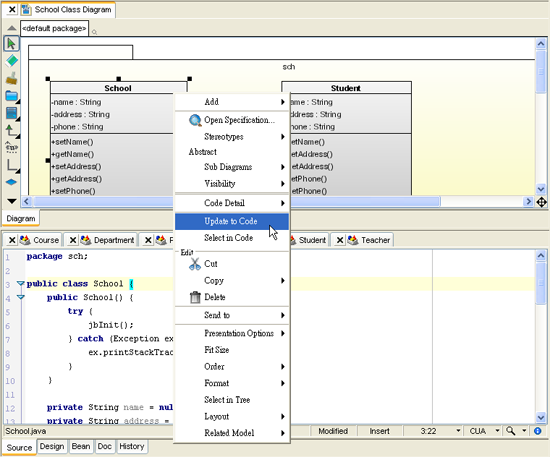
Task: Close the Department editor tab
Action: pyautogui.click(x=73, y=240)
